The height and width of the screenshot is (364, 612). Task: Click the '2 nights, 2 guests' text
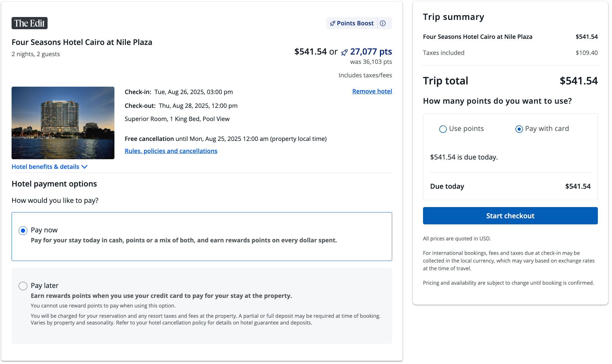point(36,54)
